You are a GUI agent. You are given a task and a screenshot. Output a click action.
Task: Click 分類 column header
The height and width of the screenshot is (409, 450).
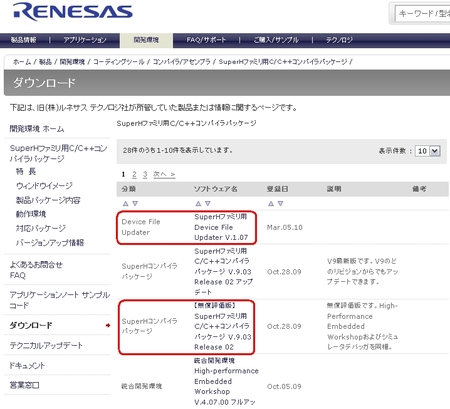(x=128, y=189)
